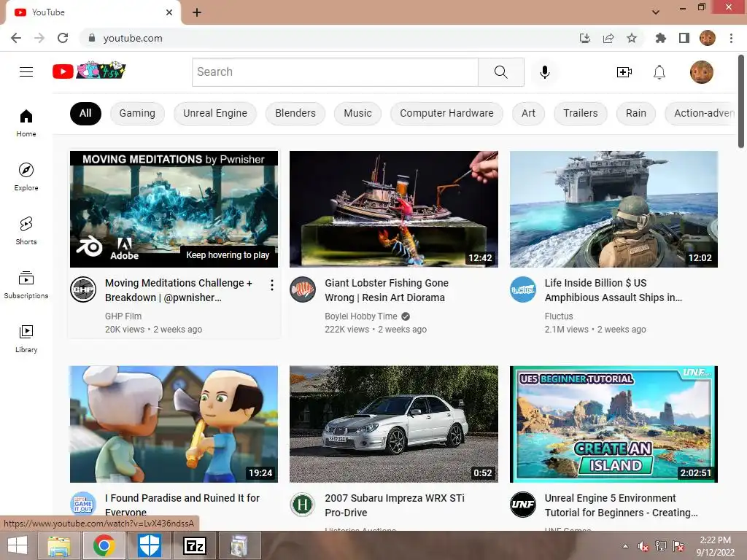This screenshot has width=747, height=560.
Task: Open the Boylei Hobby Time channel avatar
Action: point(303,289)
